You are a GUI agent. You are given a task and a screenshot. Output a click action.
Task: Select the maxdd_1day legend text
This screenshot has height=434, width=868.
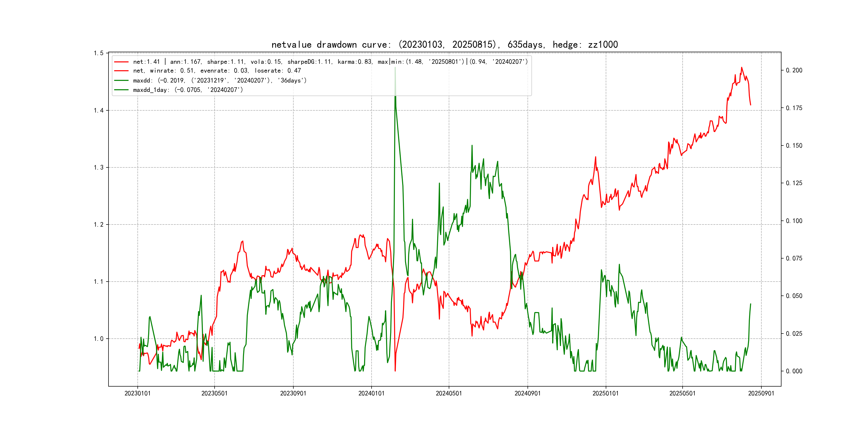click(x=188, y=90)
